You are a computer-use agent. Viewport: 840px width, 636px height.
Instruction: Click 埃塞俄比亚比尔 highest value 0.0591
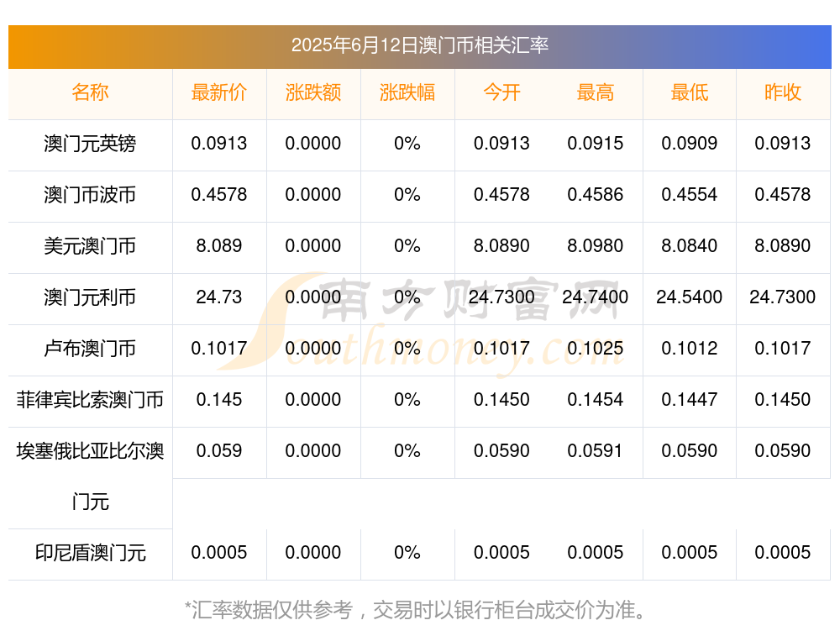click(596, 450)
